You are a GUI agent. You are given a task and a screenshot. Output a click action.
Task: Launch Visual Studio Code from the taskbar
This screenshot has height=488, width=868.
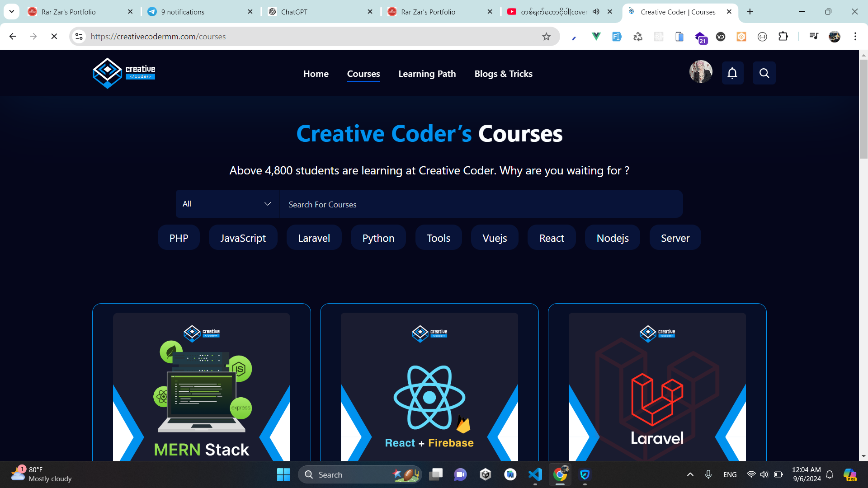[535, 474]
